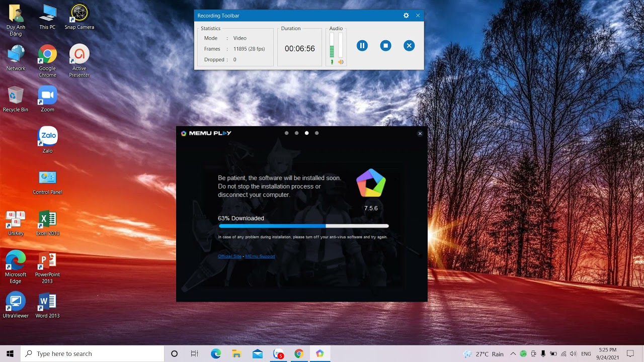Screen dimensions: 644x362
Task: Select the Google Chrome desktop shortcut
Action: (47, 61)
